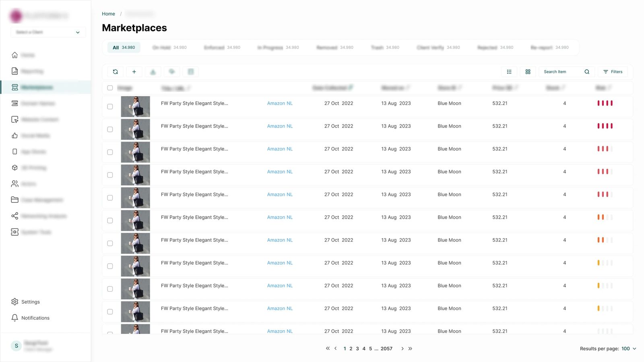Image resolution: width=644 pixels, height=362 pixels.
Task: Switch to the four-square card view
Action: (528, 72)
